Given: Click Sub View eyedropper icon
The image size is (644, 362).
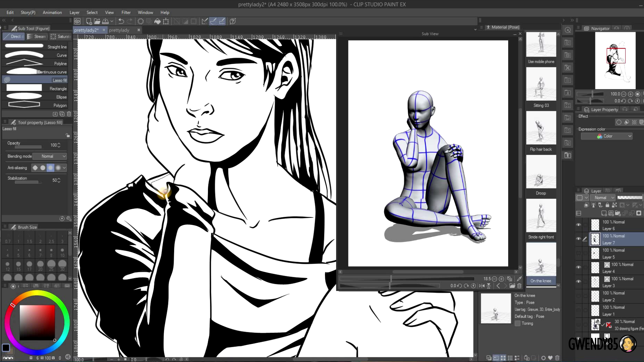Looking at the screenshot, I should (519, 279).
